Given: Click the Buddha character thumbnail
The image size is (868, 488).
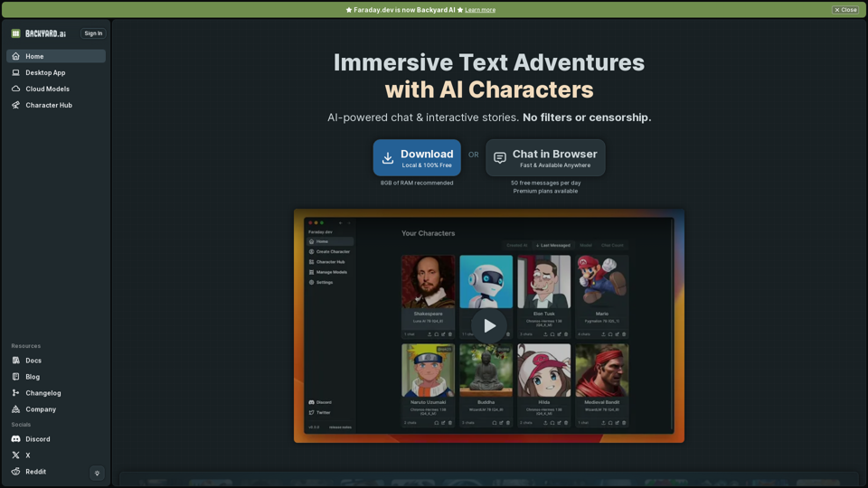Looking at the screenshot, I should pyautogui.click(x=486, y=371).
